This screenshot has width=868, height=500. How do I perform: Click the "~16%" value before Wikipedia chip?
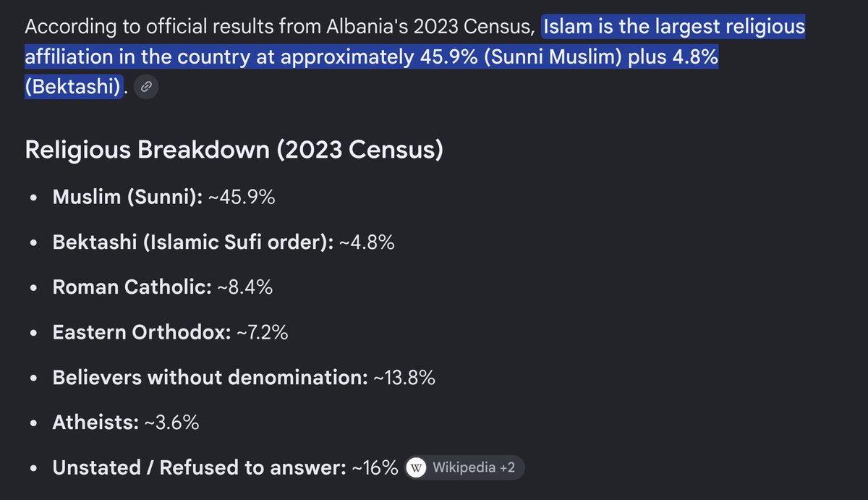375,467
